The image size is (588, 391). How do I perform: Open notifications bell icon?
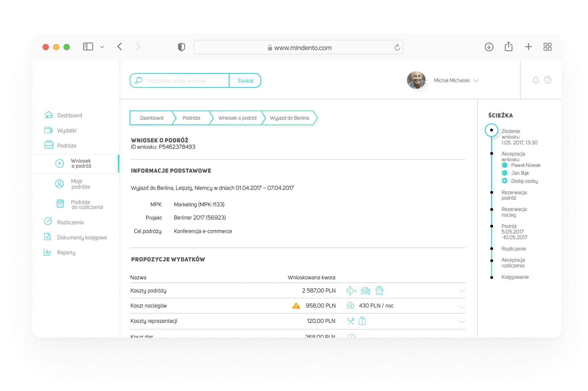(535, 80)
